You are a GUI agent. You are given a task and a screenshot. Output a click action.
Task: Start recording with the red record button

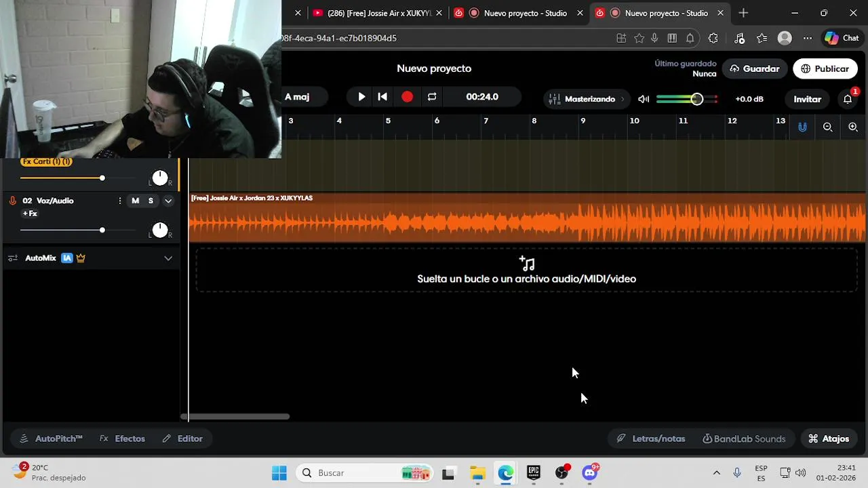point(407,97)
